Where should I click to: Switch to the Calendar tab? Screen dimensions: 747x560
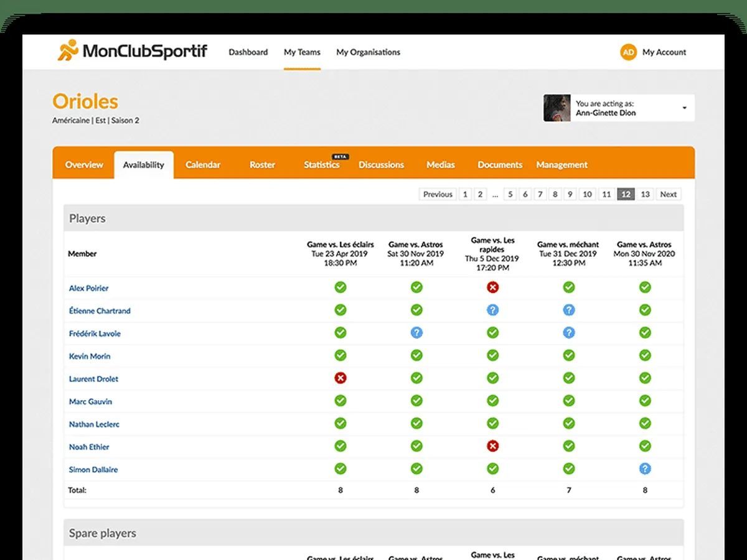coord(203,165)
